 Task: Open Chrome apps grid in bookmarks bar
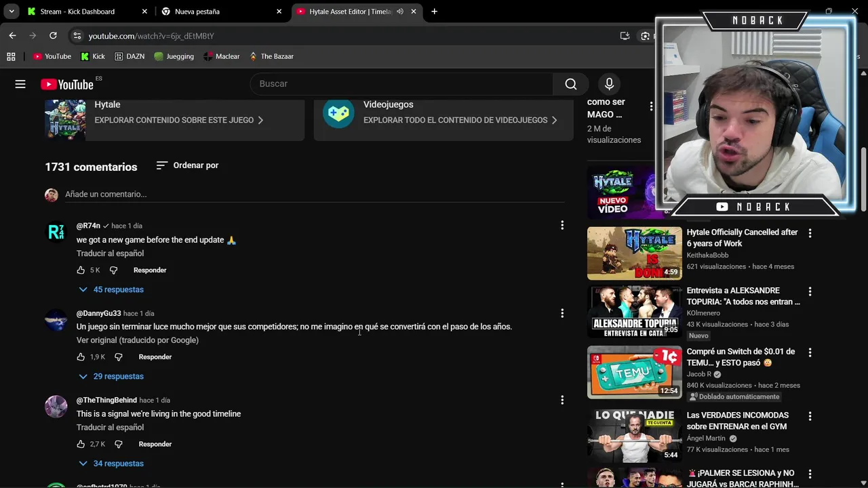pos(11,56)
